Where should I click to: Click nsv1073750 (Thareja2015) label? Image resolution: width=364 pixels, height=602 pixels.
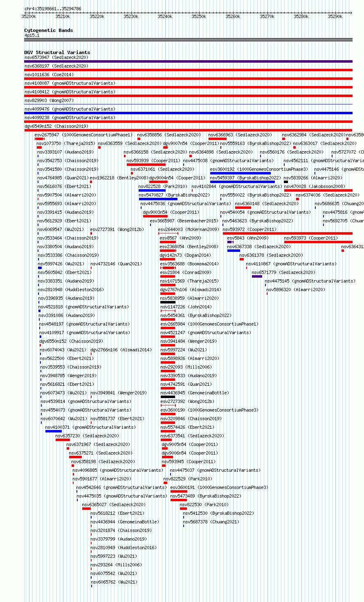tap(66, 143)
